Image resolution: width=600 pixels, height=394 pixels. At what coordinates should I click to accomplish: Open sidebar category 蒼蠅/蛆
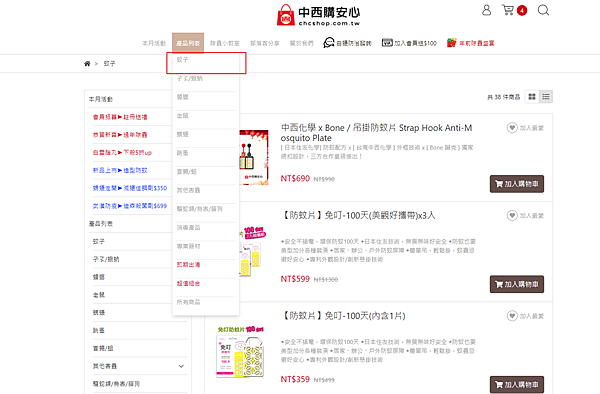(103, 348)
